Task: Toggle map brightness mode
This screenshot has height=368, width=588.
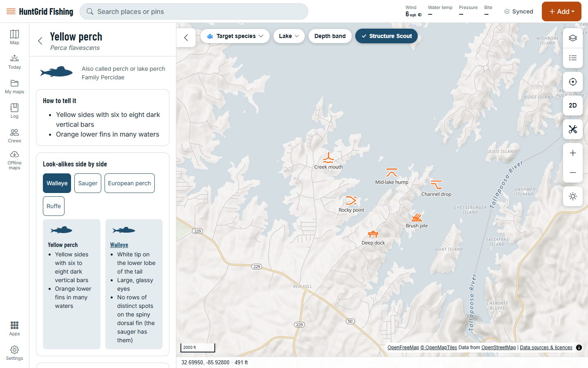Action: (x=573, y=196)
